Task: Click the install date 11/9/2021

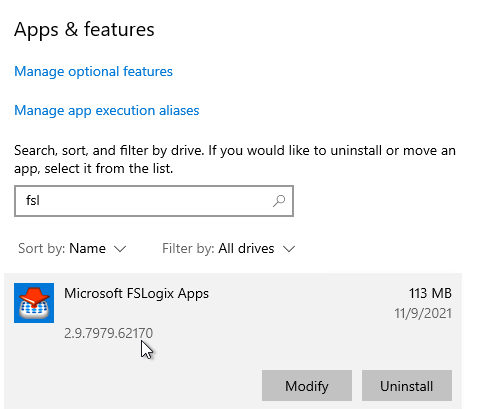Action: click(x=423, y=314)
